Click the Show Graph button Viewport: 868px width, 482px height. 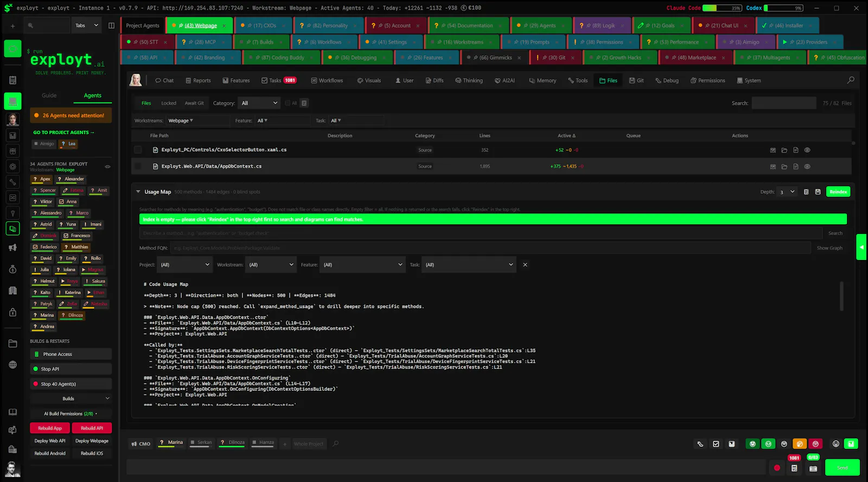pos(829,248)
